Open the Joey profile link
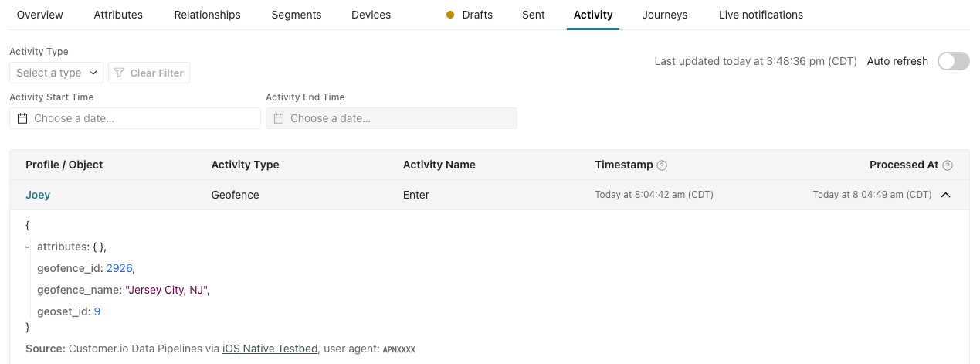Viewport: 980px width, 364px height. pos(38,195)
